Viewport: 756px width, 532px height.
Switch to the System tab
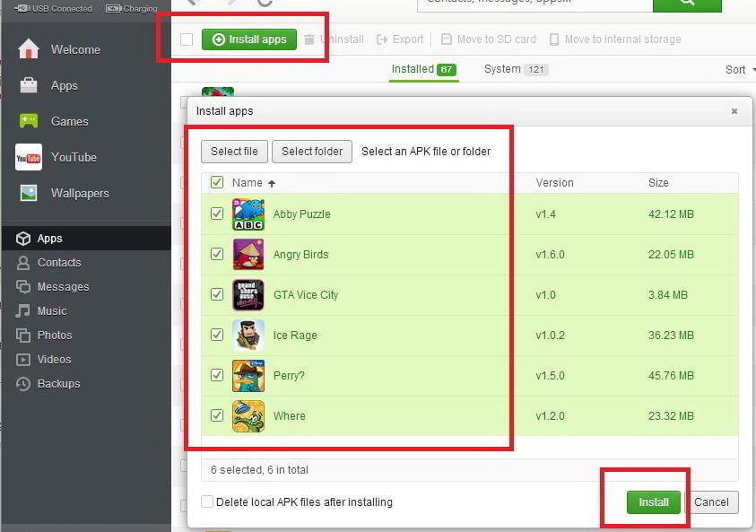click(516, 69)
